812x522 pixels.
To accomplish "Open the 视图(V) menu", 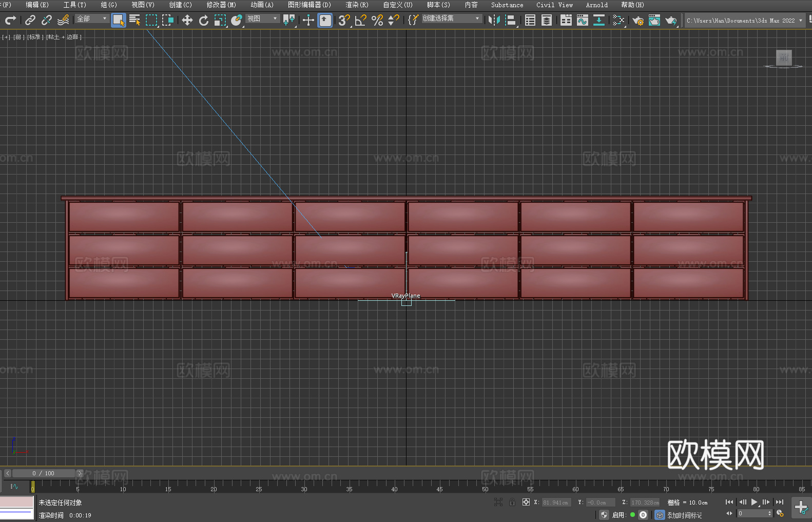I will coord(143,5).
